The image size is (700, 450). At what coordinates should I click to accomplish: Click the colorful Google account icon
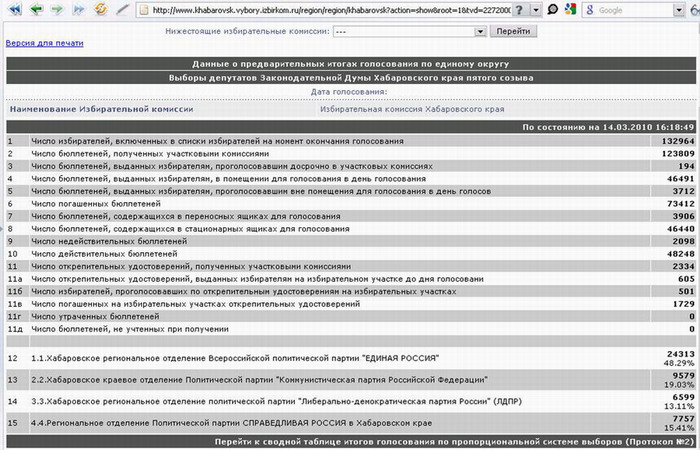pyautogui.click(x=569, y=10)
